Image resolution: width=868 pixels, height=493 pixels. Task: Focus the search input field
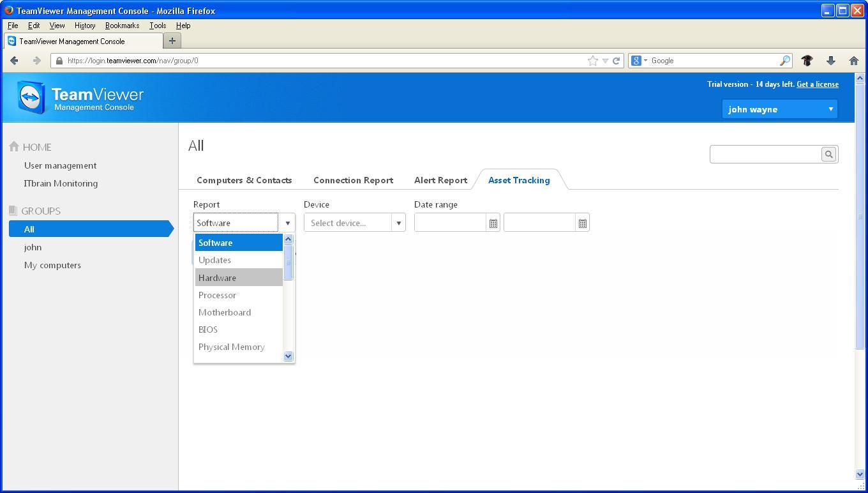[766, 154]
